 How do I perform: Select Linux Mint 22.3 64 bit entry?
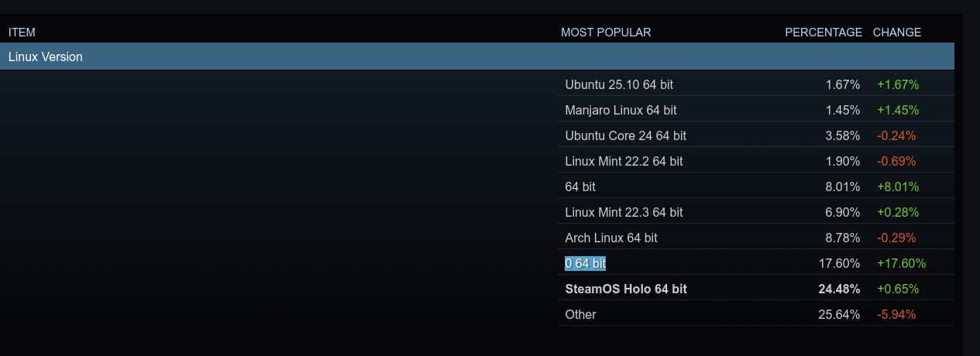624,212
